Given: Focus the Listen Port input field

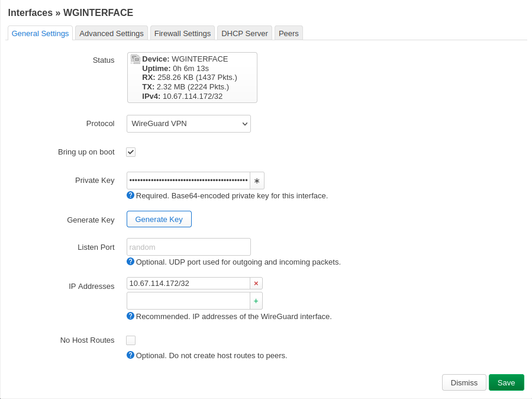Looking at the screenshot, I should (x=189, y=247).
